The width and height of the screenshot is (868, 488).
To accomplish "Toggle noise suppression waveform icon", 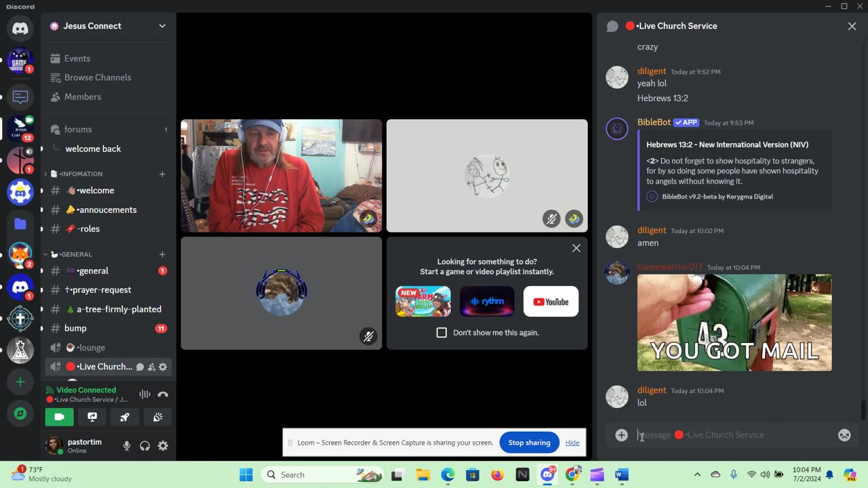I will 144,394.
